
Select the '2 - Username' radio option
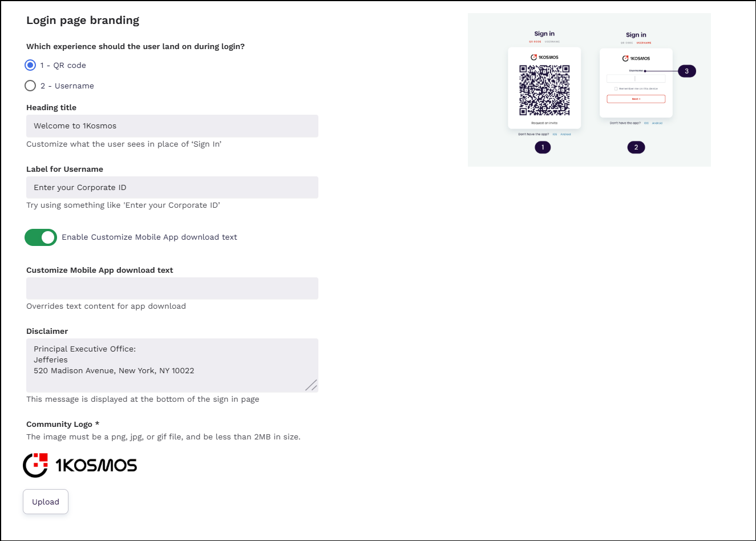click(x=31, y=86)
